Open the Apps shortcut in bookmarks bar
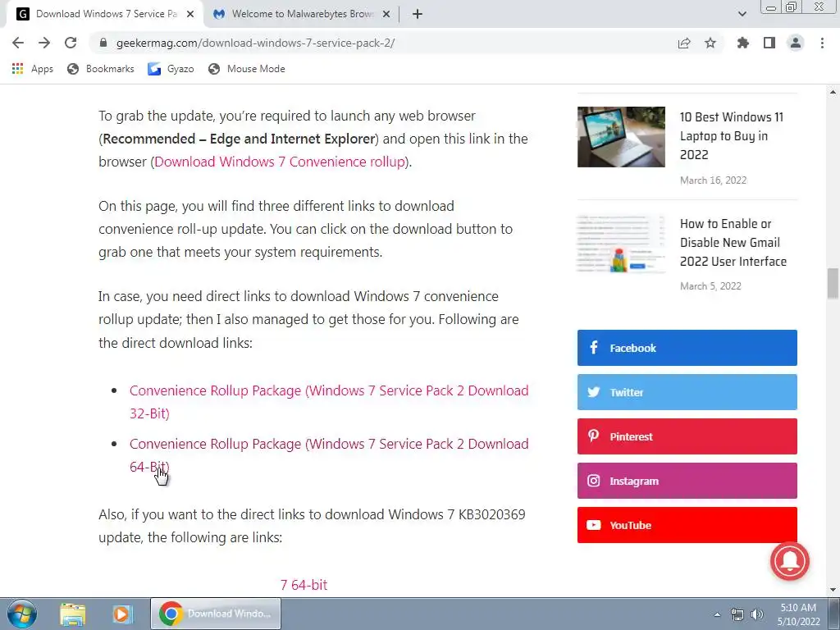The width and height of the screenshot is (840, 630). [33, 69]
